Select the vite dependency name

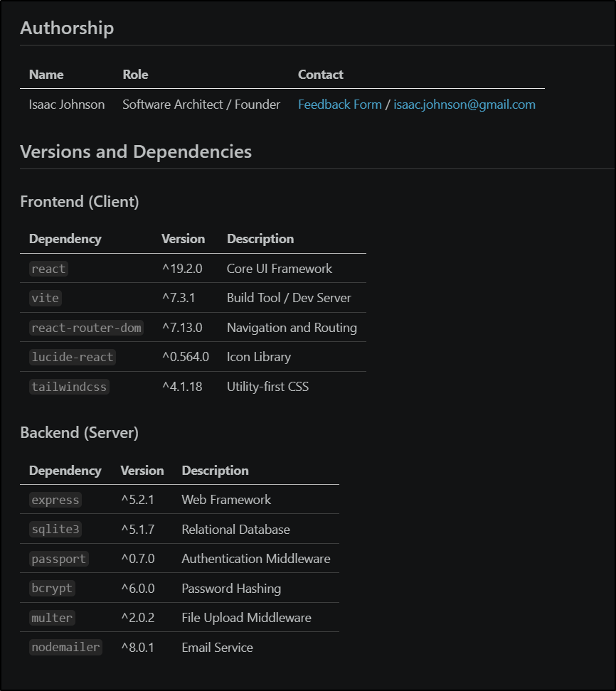pos(45,298)
